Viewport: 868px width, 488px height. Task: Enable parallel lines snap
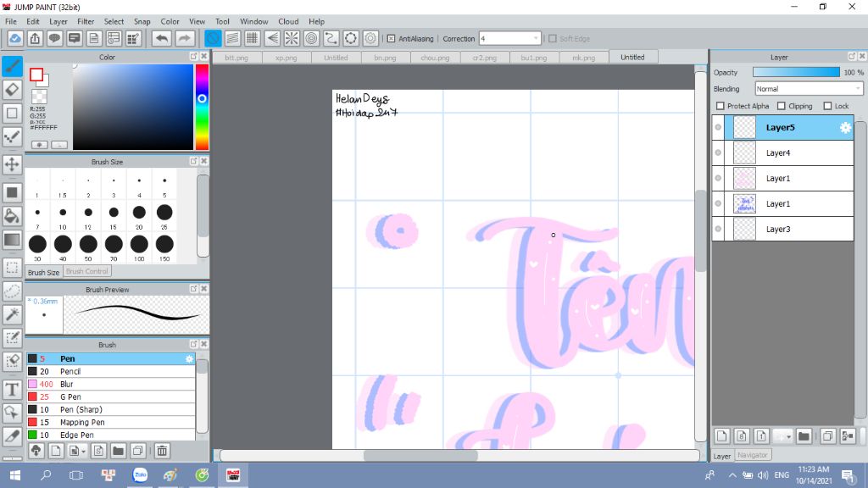[232, 39]
